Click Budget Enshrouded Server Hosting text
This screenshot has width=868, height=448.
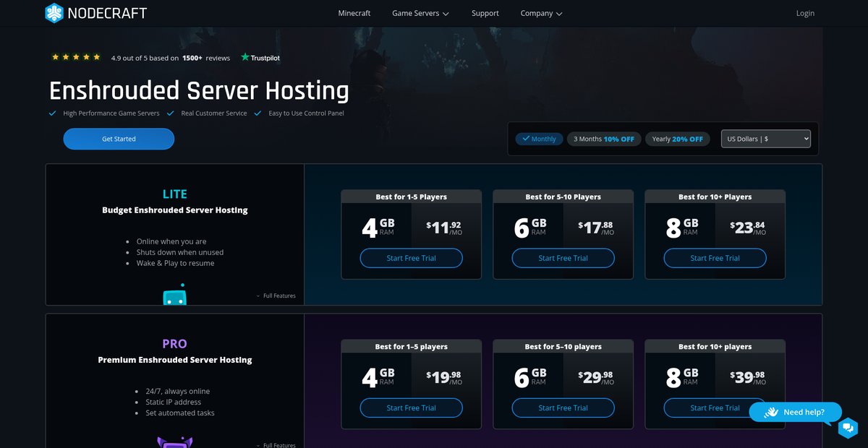tap(175, 210)
